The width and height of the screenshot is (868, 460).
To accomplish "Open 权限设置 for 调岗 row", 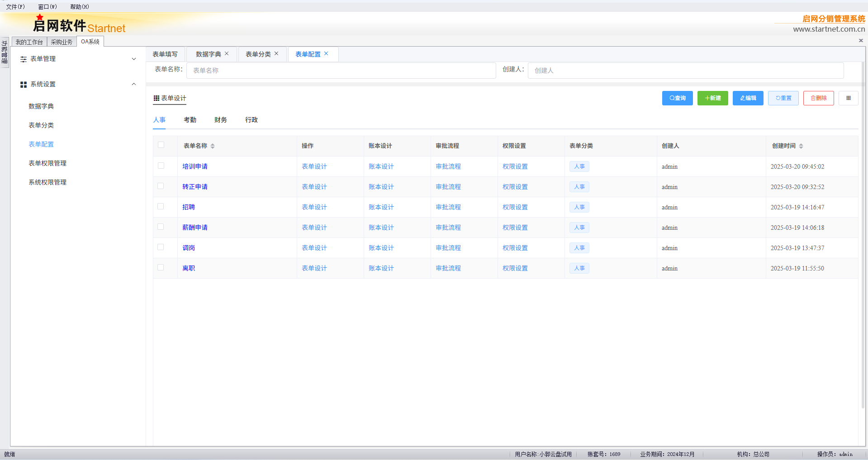I will [x=515, y=248].
